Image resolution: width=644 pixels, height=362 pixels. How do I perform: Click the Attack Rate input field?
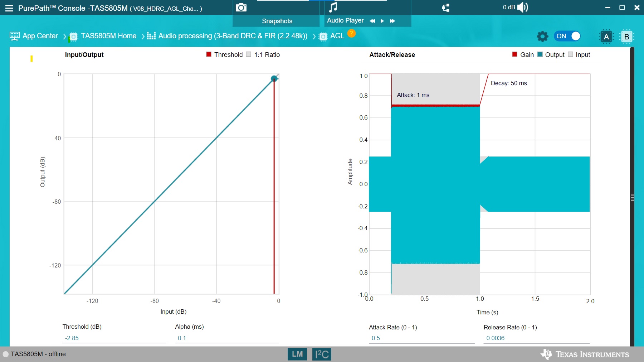[x=422, y=338]
